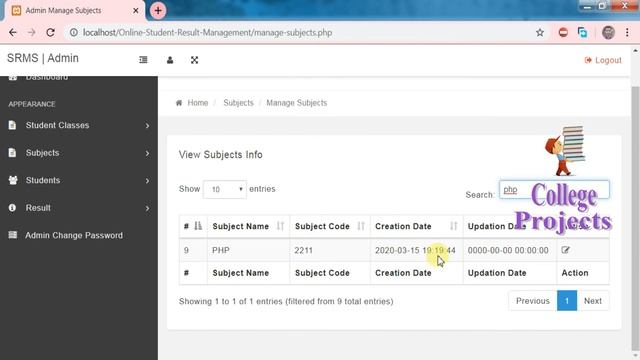Click the breadcrumb home icon

[179, 103]
